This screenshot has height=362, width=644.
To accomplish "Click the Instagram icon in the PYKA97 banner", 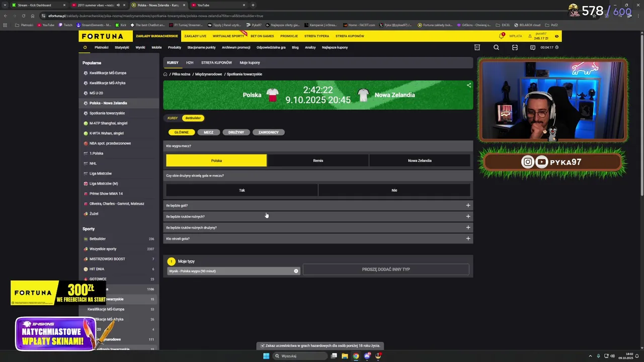I will 527,162.
